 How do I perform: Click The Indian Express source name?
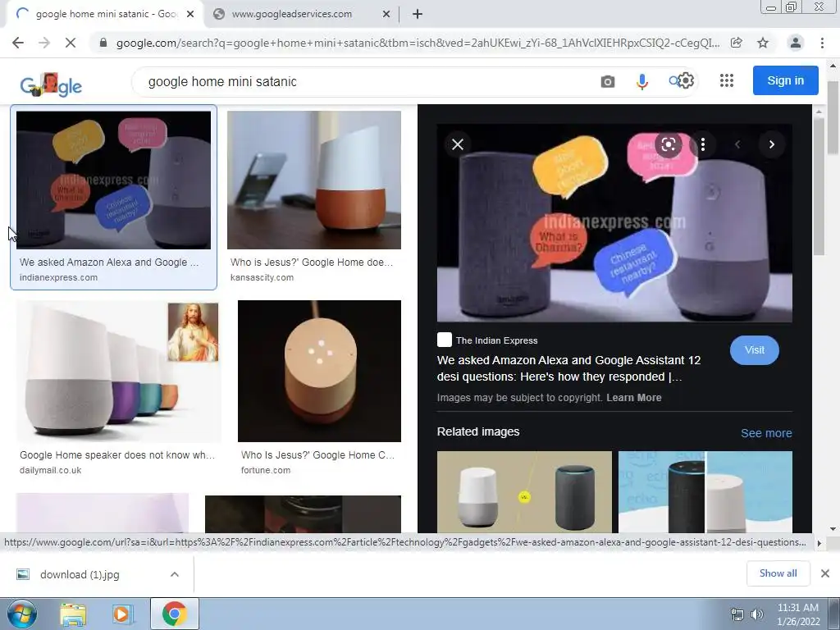click(x=496, y=340)
